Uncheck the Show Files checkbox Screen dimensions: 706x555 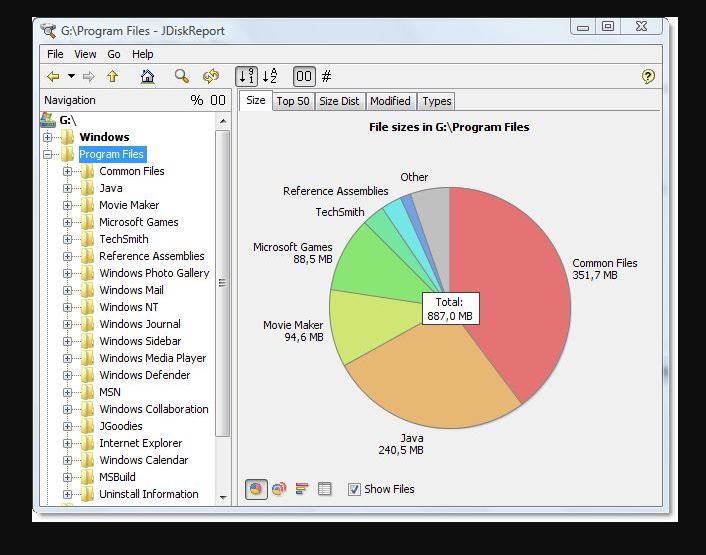pyautogui.click(x=354, y=489)
